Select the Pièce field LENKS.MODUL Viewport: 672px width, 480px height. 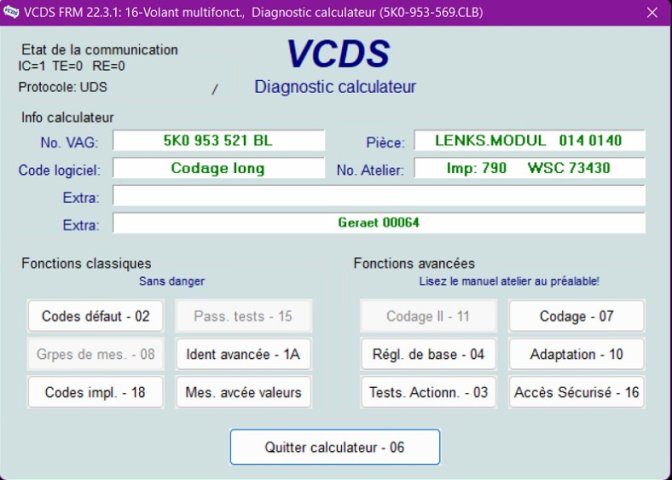pyautogui.click(x=529, y=141)
